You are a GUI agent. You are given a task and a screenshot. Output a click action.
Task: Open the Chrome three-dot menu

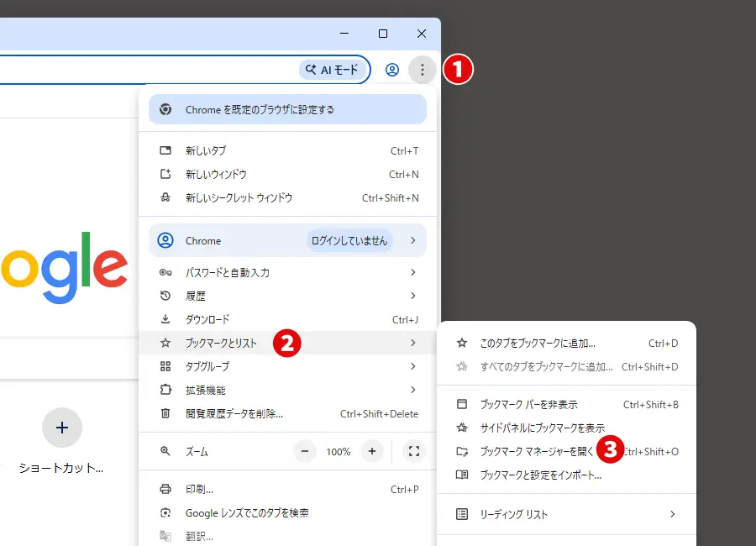click(x=422, y=70)
